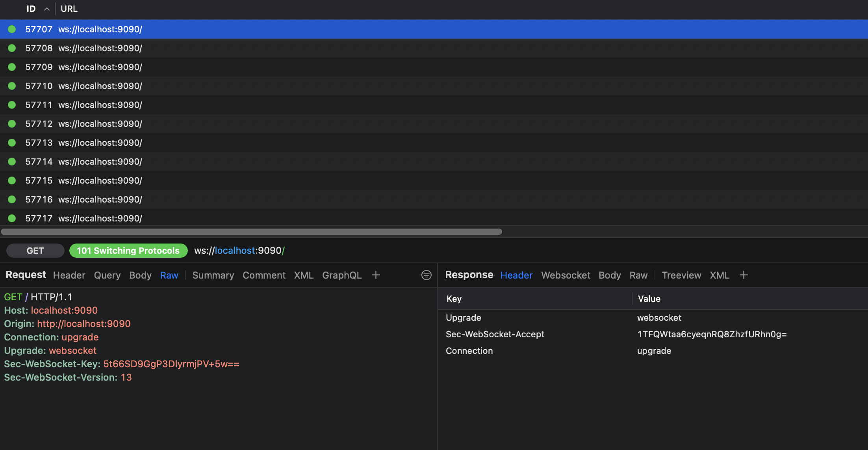Click the horizontal scrollbar under the request list

point(251,231)
